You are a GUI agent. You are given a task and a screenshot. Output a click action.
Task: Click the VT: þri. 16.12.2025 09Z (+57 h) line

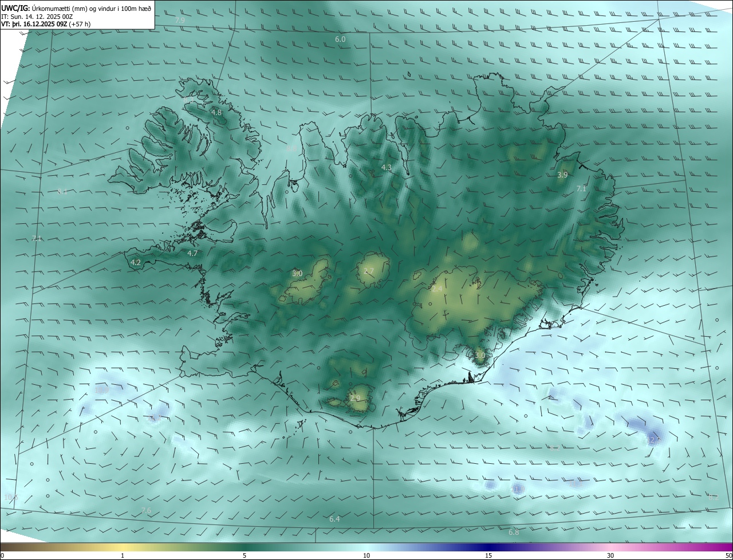tap(46, 24)
